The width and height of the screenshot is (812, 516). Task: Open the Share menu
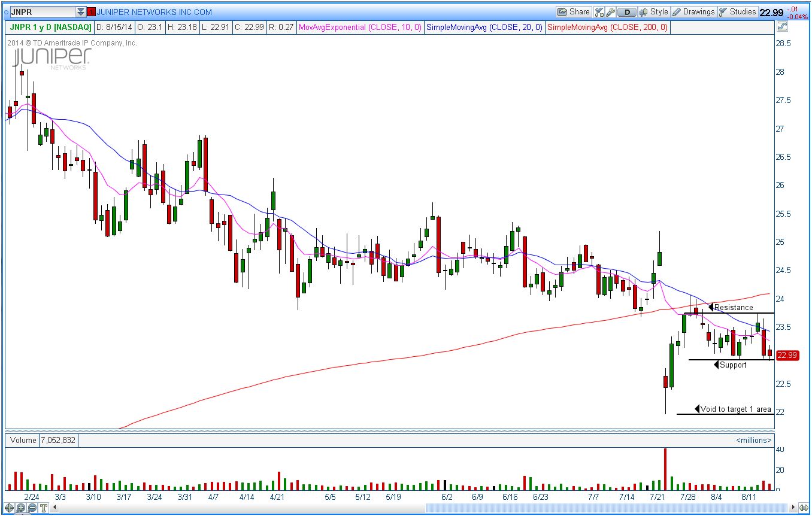574,11
